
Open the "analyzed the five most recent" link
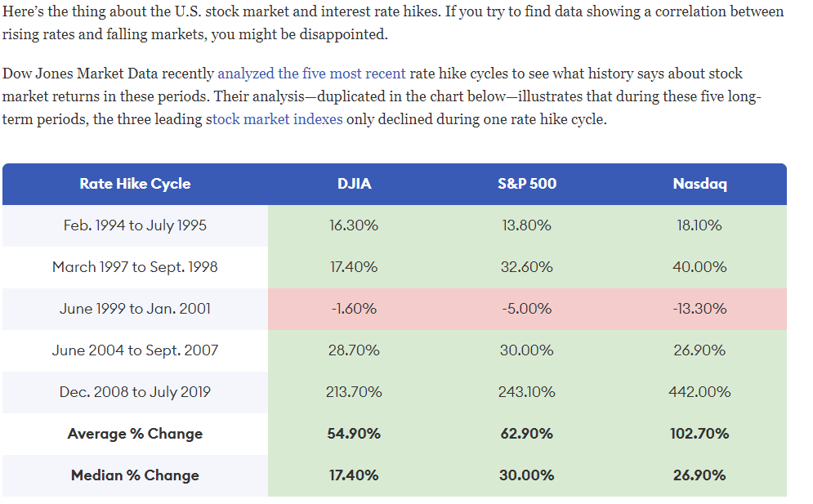(310, 74)
